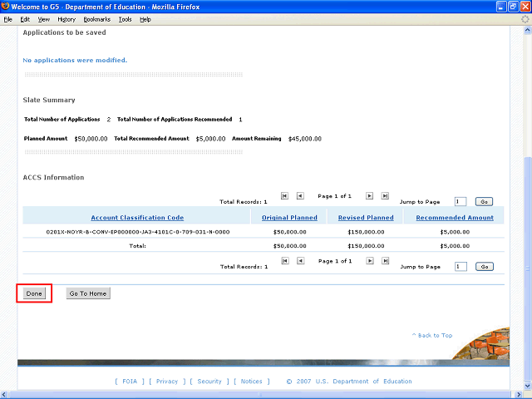Click the Total Recommended Amount $5,000.00 value
This screenshot has width=532, height=399.
(210, 139)
